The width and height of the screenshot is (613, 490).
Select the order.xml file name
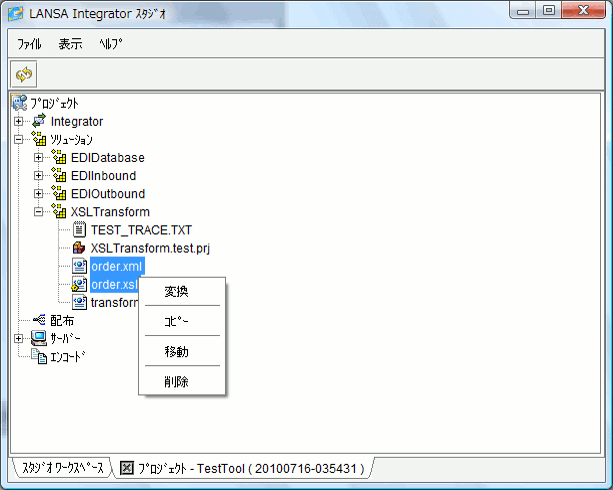point(117,266)
